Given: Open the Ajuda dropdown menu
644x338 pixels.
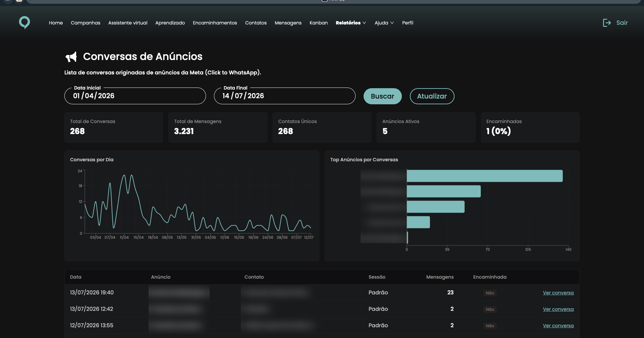Looking at the screenshot, I should click(384, 23).
